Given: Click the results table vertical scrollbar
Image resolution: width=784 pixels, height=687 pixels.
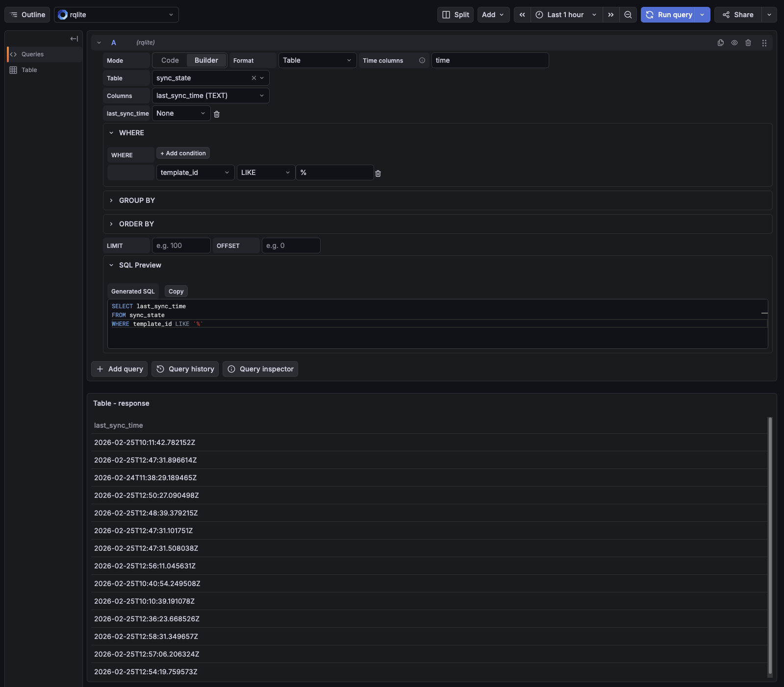Looking at the screenshot, I should [770, 545].
